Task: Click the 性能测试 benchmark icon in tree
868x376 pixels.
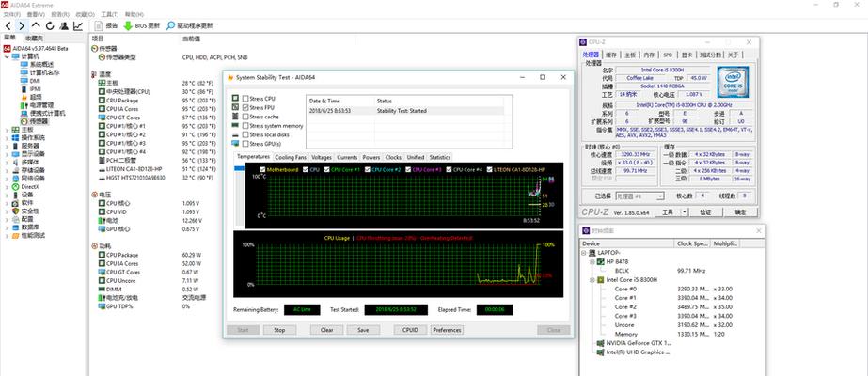Action: 15,236
